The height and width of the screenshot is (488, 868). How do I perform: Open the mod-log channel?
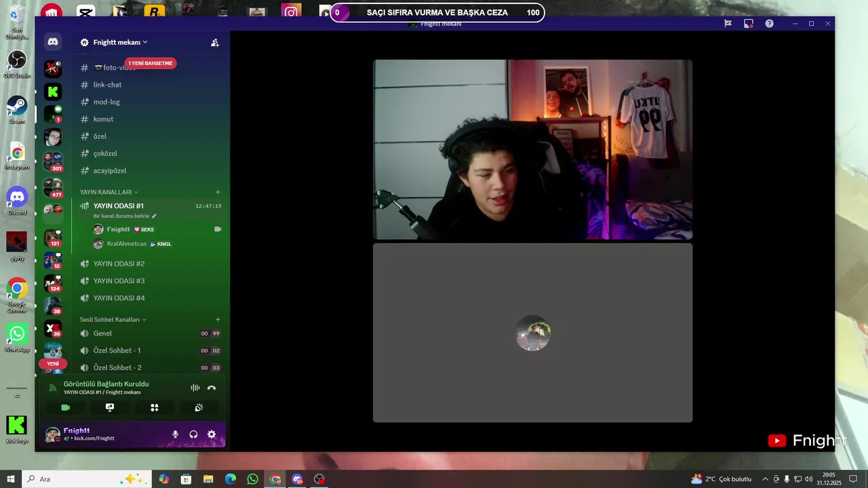point(150,102)
